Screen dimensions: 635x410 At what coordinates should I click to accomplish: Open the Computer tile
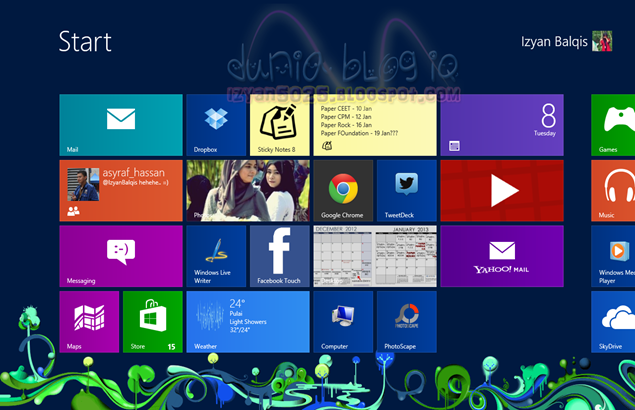coord(343,322)
